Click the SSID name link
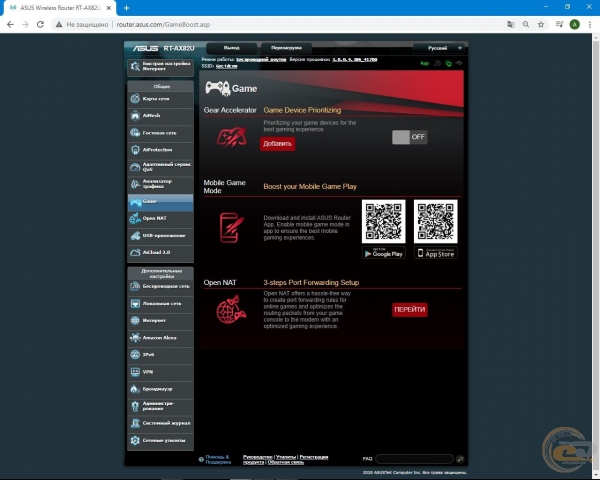Image resolution: width=600 pixels, height=480 pixels. (x=227, y=66)
